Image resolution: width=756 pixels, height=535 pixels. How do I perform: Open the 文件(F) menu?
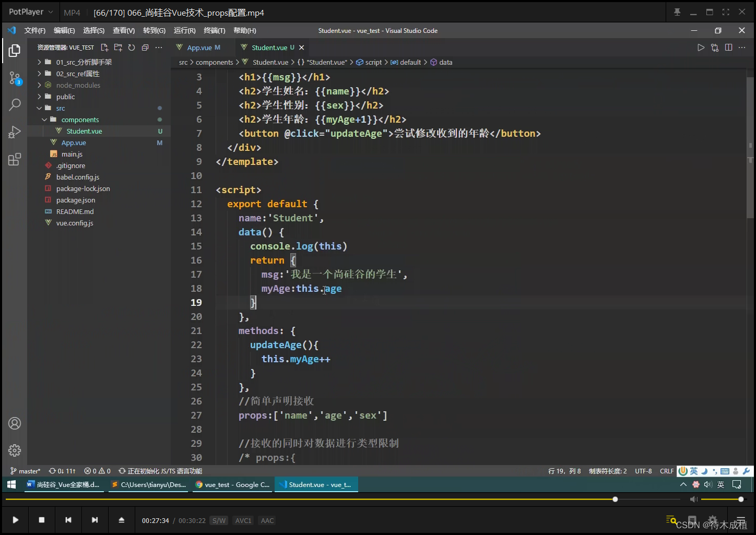[x=35, y=30]
